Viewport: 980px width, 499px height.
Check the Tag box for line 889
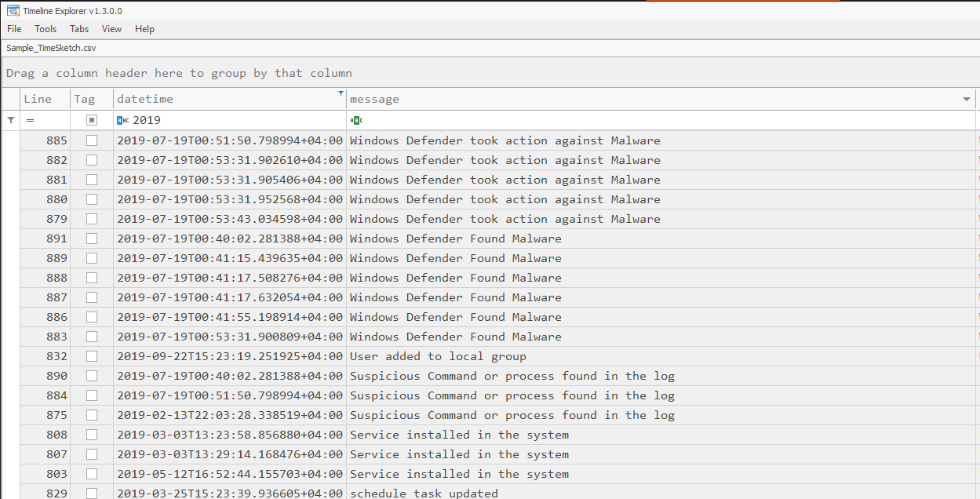92,258
